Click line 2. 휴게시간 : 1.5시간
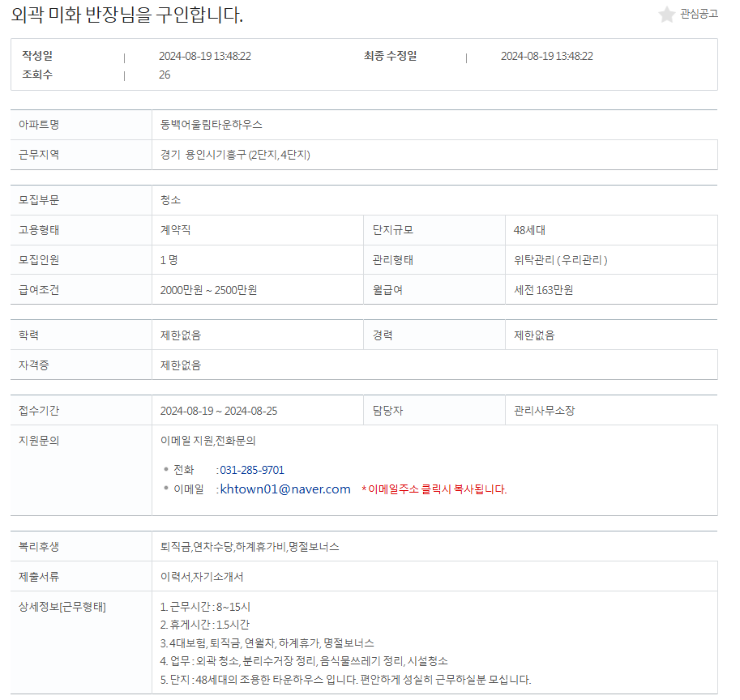This screenshot has height=700, width=740. (x=204, y=625)
